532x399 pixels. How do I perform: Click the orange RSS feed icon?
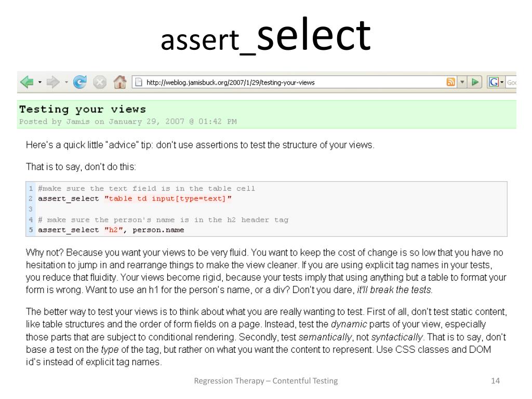[450, 82]
